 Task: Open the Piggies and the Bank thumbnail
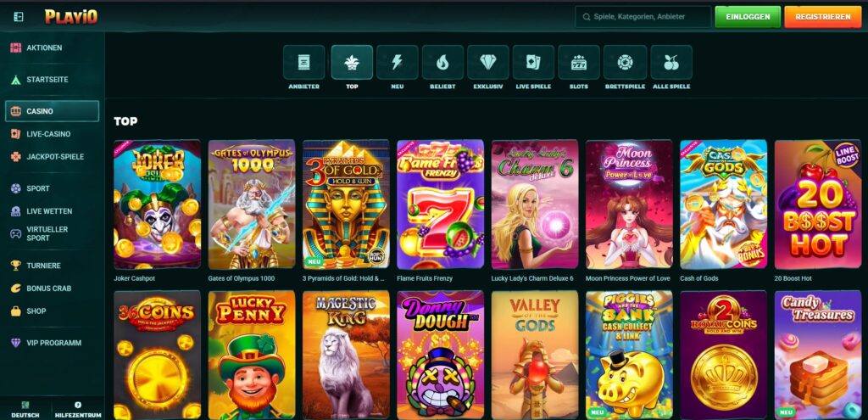(x=630, y=356)
